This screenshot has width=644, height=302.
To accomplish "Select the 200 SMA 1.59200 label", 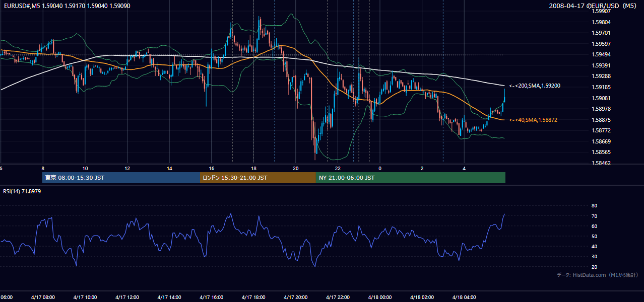I will tap(535, 86).
